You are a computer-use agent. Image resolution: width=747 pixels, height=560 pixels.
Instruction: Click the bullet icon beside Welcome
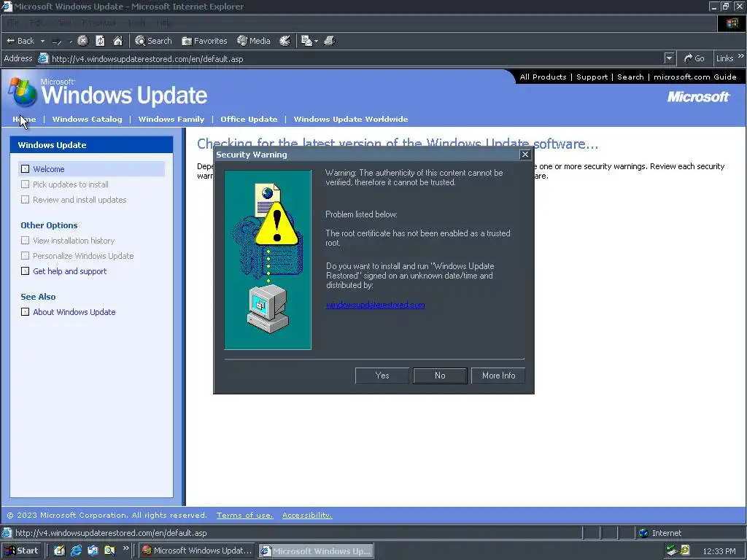coord(26,169)
